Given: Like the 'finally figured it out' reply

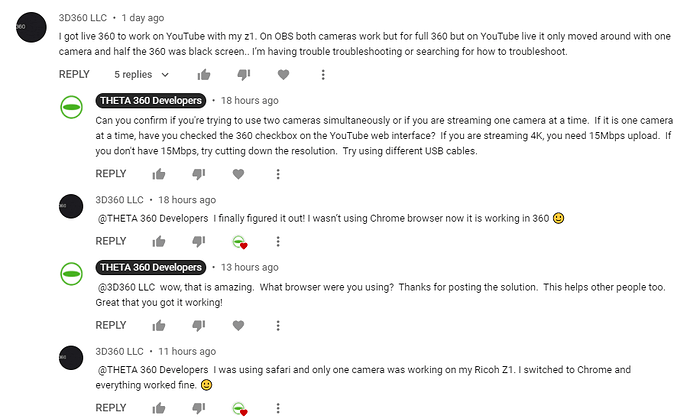Looking at the screenshot, I should click(159, 242).
